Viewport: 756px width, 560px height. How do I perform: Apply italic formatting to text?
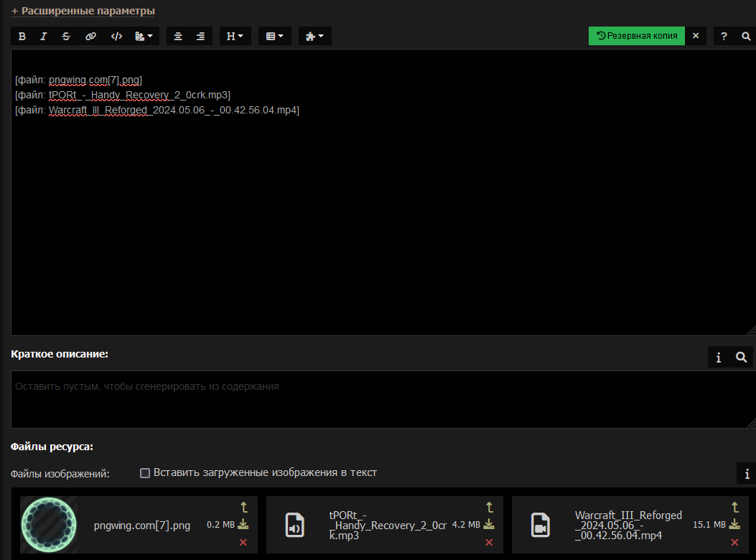tap(43, 36)
